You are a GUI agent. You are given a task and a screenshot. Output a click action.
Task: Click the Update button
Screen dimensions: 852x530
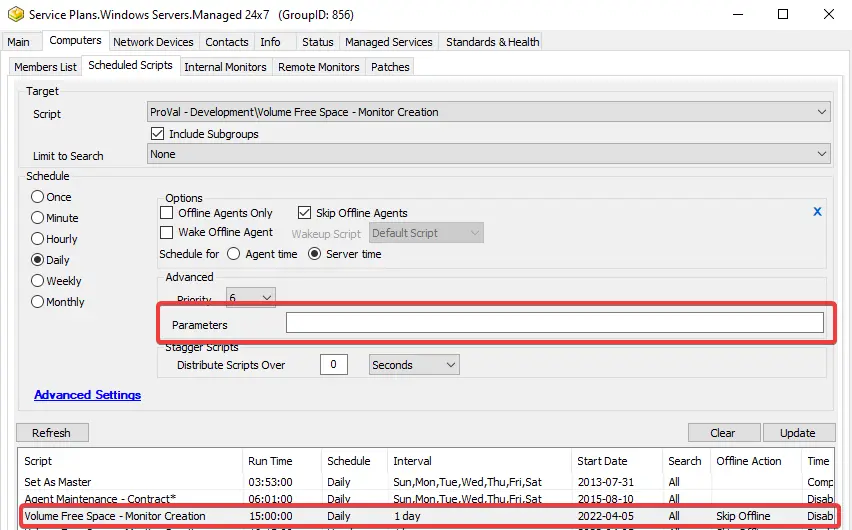pyautogui.click(x=799, y=433)
